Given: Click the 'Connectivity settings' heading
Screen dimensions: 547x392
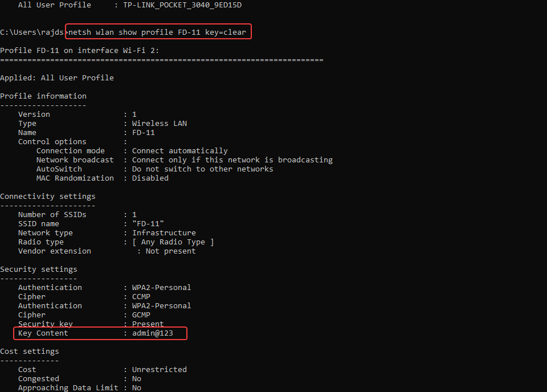Looking at the screenshot, I should tap(48, 196).
